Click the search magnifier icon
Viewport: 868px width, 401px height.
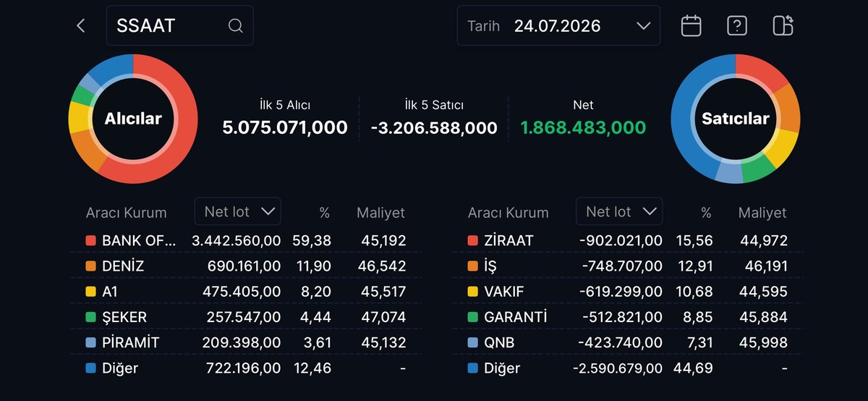pos(235,26)
